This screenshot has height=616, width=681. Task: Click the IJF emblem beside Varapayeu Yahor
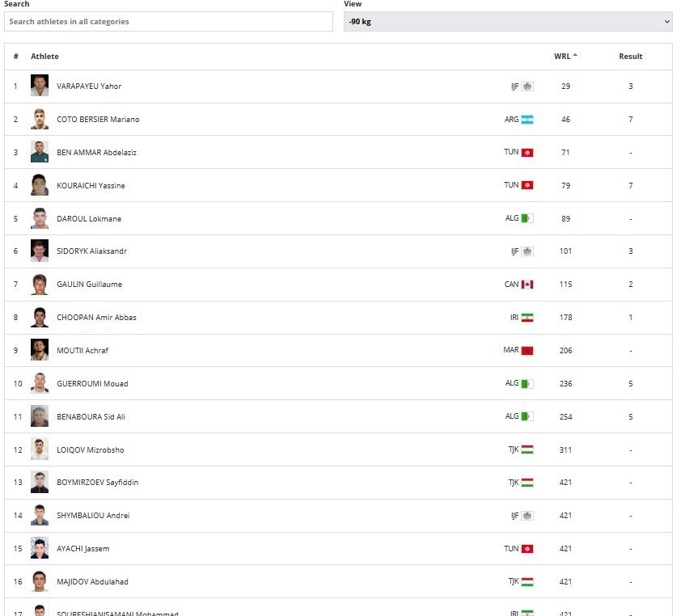[527, 86]
